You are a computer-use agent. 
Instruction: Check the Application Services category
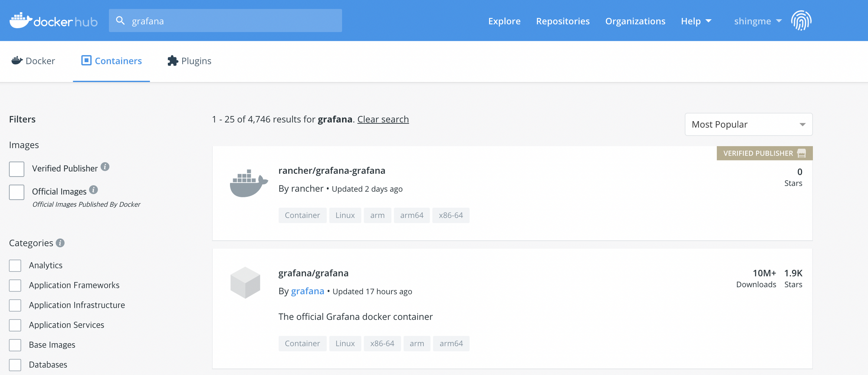tap(15, 325)
